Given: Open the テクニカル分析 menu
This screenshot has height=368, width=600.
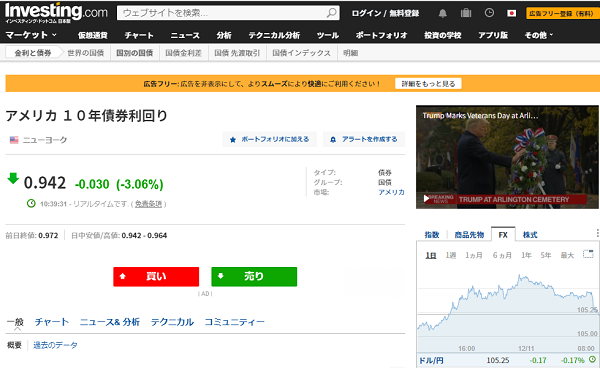Looking at the screenshot, I should (x=274, y=35).
